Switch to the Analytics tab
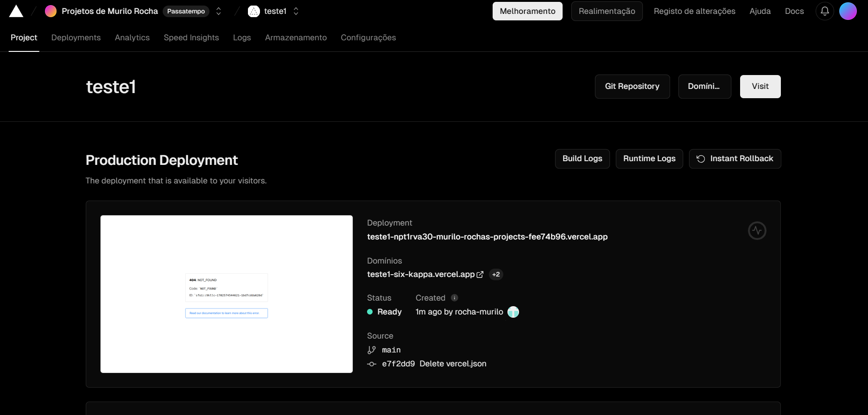The image size is (868, 415). [x=132, y=38]
